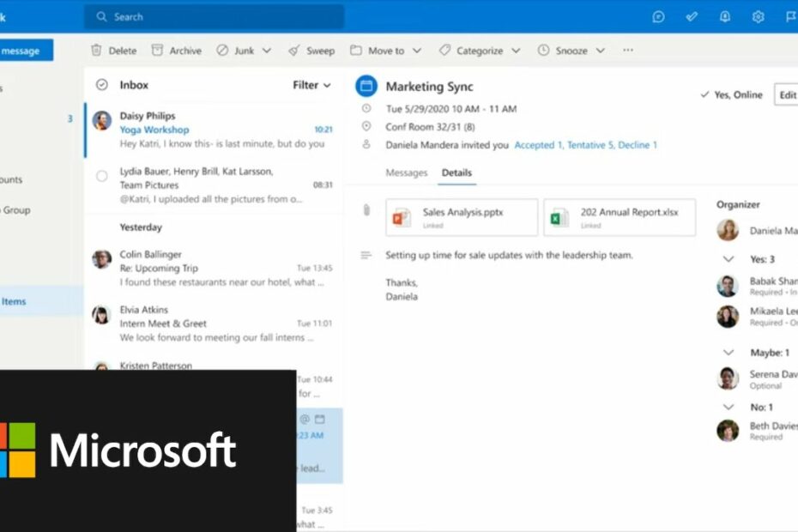
Task: Click the Categorize tag icon
Action: [444, 50]
